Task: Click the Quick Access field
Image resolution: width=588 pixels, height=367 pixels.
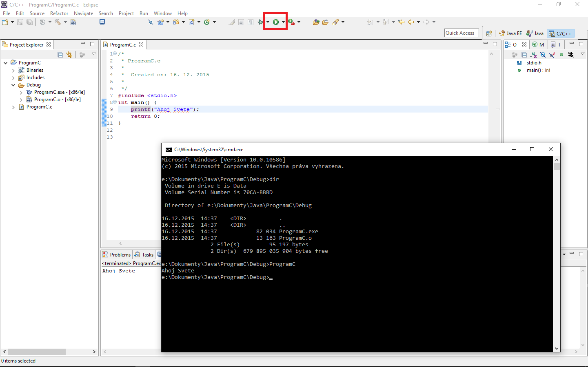Action: pos(461,33)
